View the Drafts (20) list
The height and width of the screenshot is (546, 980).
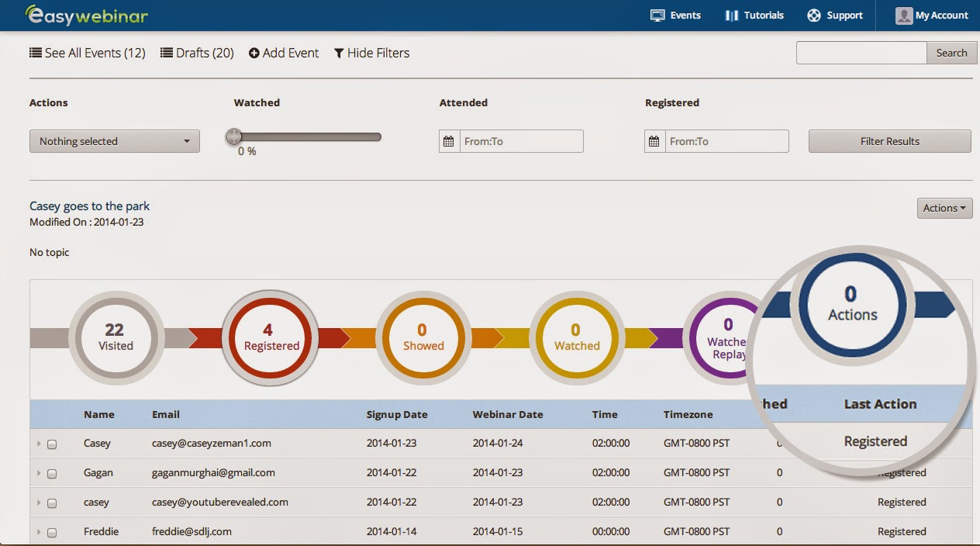(197, 53)
